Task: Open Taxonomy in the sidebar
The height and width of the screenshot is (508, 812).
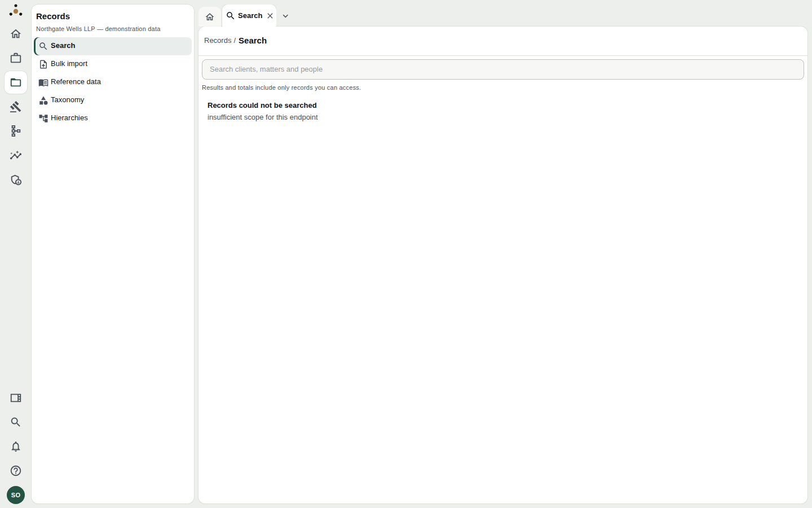Action: click(113, 100)
